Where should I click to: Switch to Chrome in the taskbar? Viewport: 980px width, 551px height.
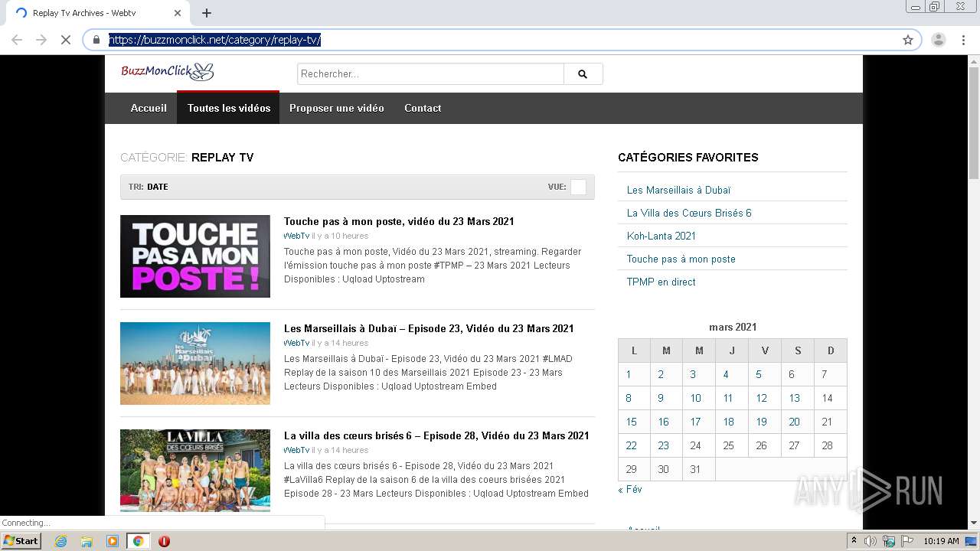[138, 541]
